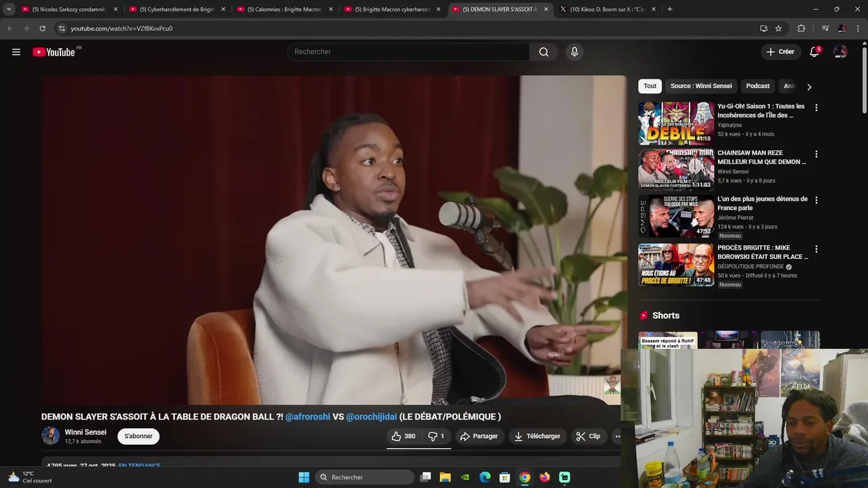
Task: Select the Podcast filter chip
Action: coord(757,86)
